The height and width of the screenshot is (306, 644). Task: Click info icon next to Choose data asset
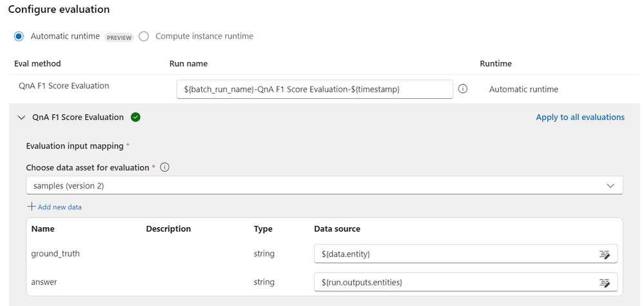point(165,168)
